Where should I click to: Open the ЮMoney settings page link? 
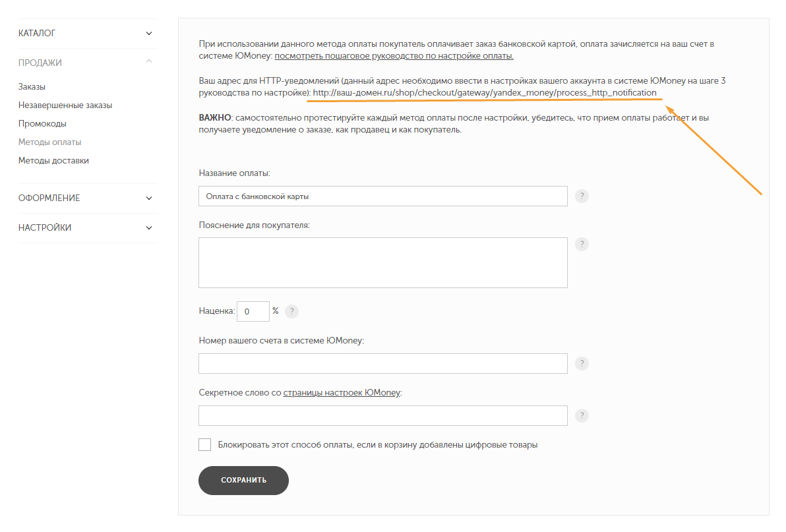[x=342, y=392]
